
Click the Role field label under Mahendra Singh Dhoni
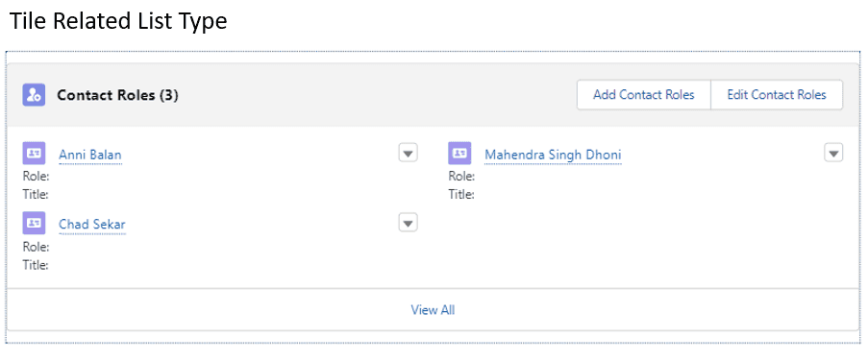[x=461, y=177]
